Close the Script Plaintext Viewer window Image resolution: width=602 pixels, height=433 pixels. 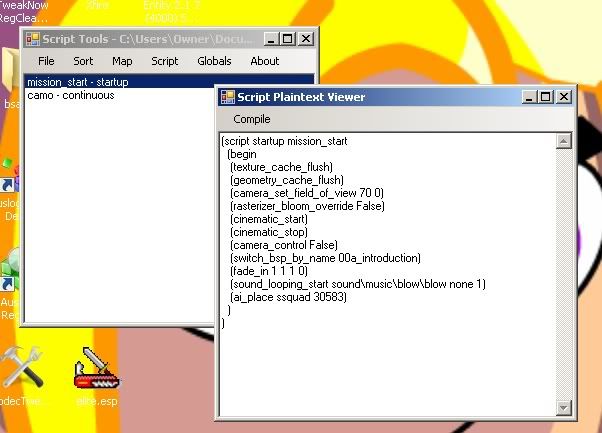[x=563, y=97]
